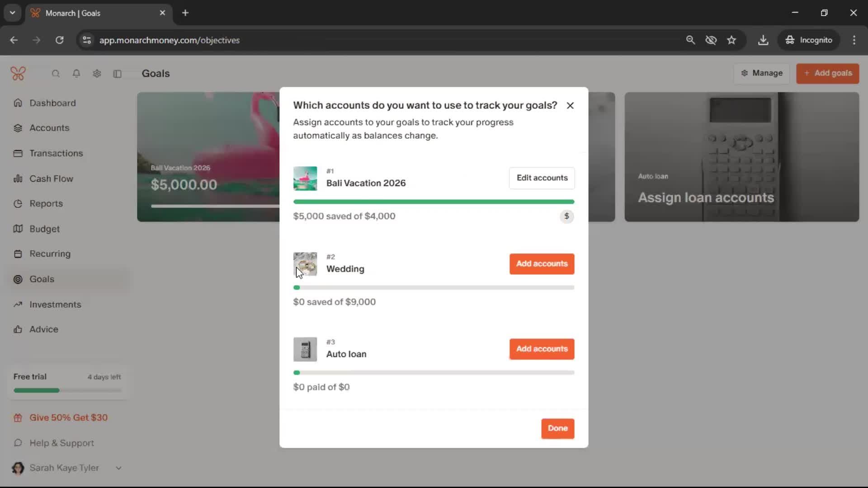This screenshot has height=488, width=868.
Task: Click the Monarch butterfly logo icon
Action: coord(18,73)
